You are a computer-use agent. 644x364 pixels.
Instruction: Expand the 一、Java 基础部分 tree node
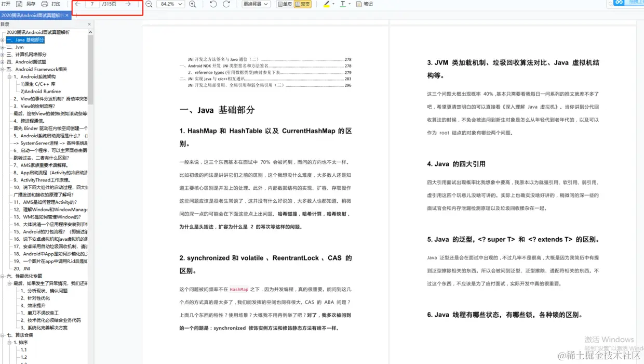[3, 40]
